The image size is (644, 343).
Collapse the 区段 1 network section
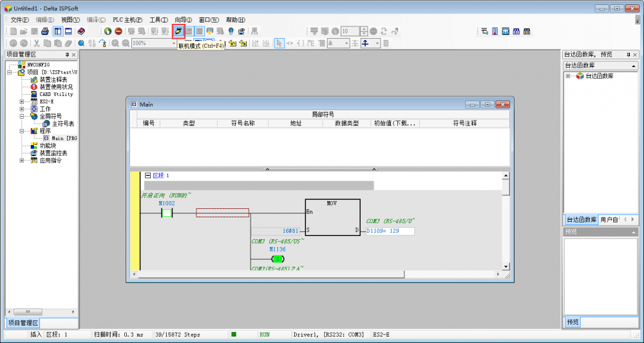[x=147, y=175]
